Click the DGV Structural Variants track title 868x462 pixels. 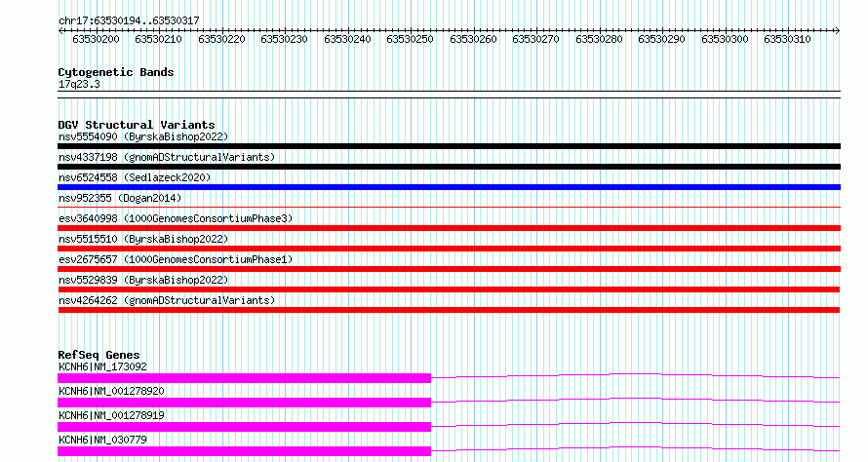137,125
